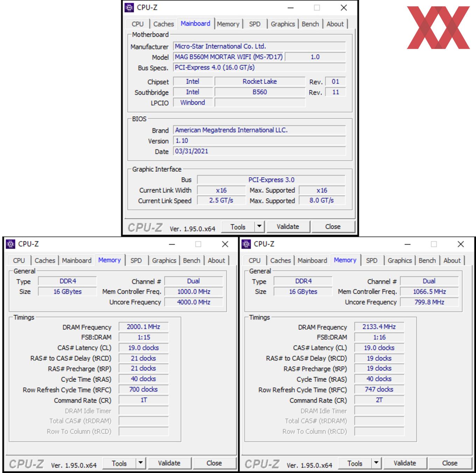Click Close button in right Memory window
476x473 pixels.
pyautogui.click(x=450, y=463)
